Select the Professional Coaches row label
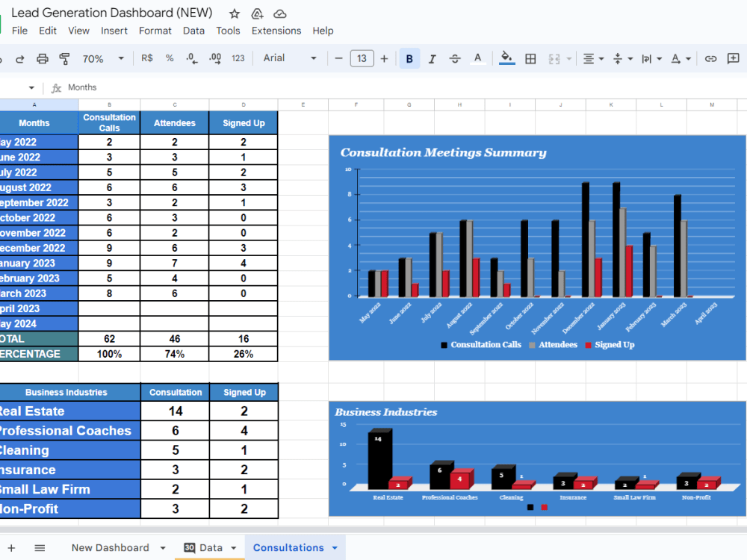Image resolution: width=747 pixels, height=560 pixels. [x=70, y=431]
